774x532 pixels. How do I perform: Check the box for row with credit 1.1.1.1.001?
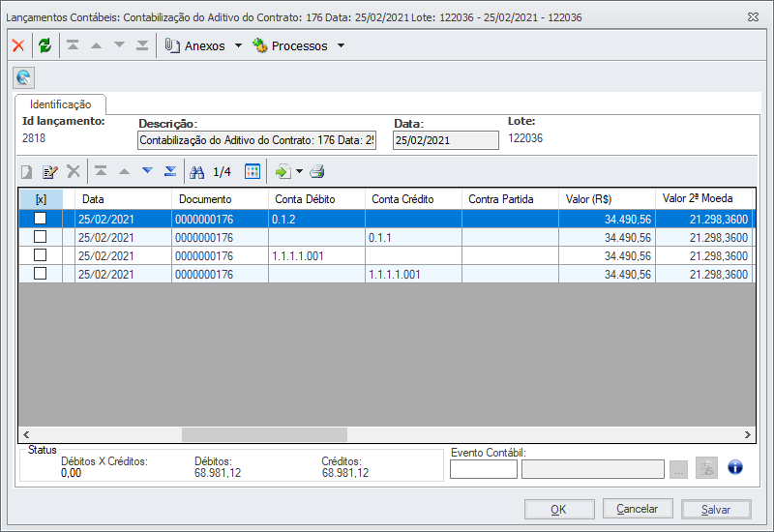coord(40,274)
